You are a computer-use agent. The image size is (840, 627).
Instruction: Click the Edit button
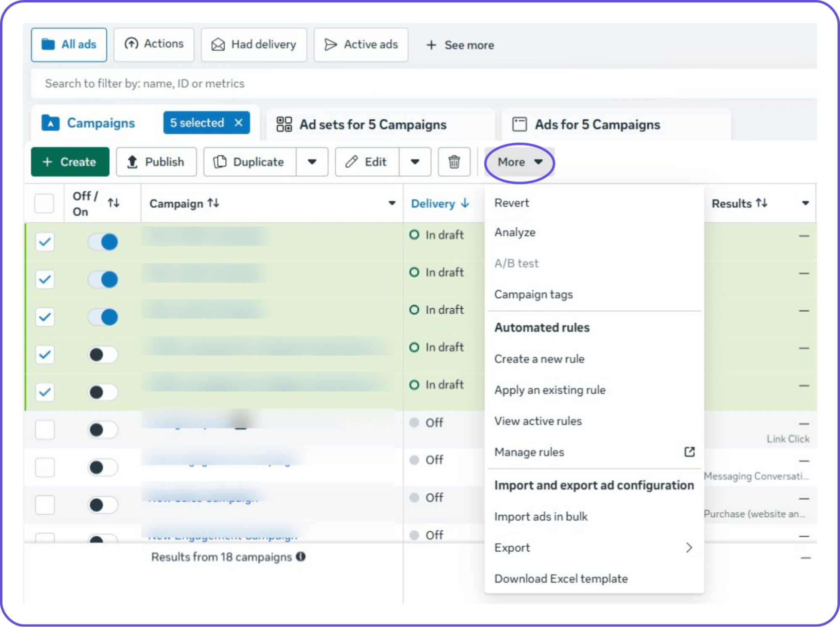tap(367, 162)
